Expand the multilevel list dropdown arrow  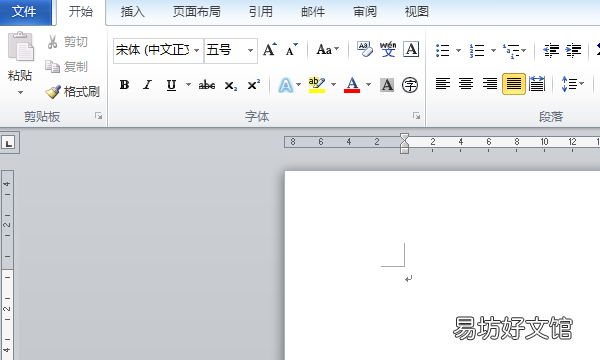coord(524,50)
